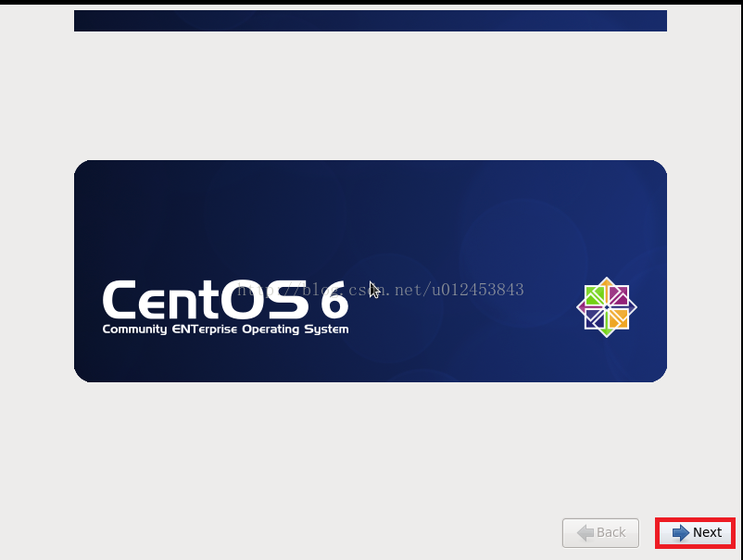Click the CentOS pinwheel logo icon

[x=607, y=307]
